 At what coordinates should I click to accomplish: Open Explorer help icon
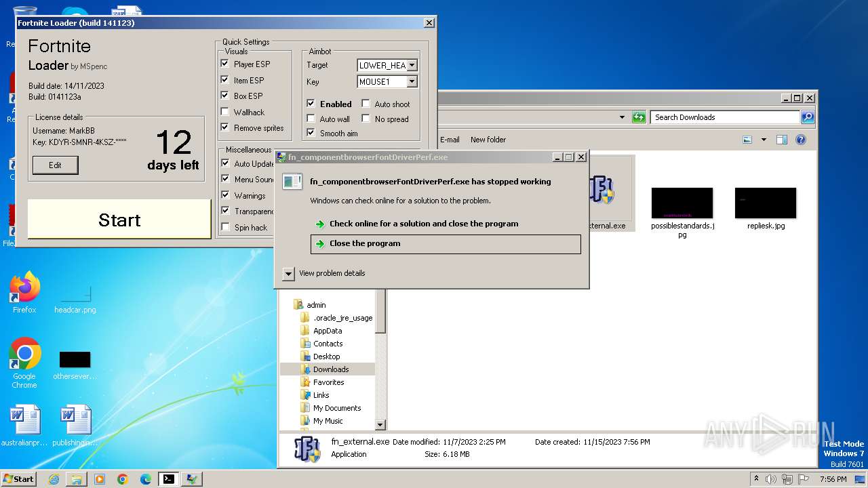tap(800, 140)
